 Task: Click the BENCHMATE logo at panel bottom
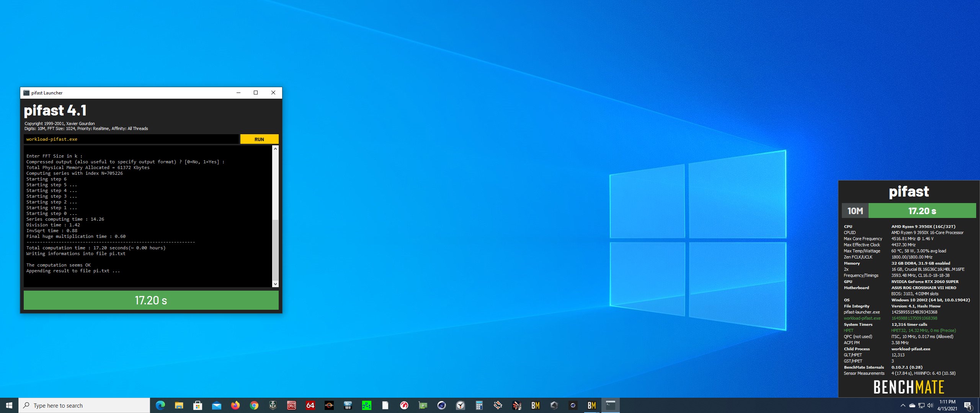coord(909,387)
